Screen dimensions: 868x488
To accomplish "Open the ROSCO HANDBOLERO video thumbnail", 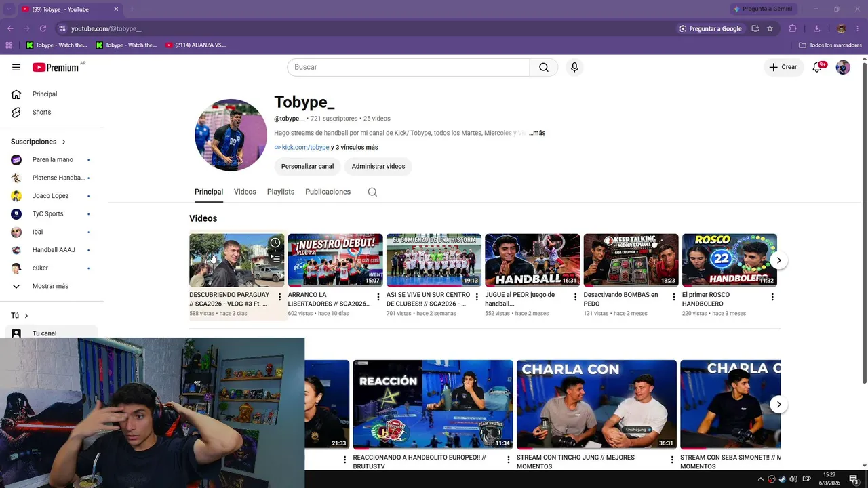I will [x=730, y=260].
